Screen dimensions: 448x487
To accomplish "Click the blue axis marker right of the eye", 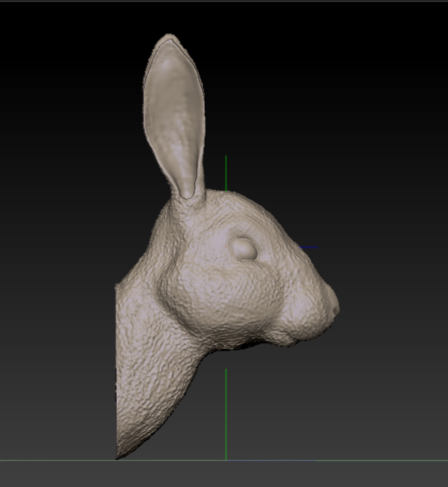I will coord(309,247).
